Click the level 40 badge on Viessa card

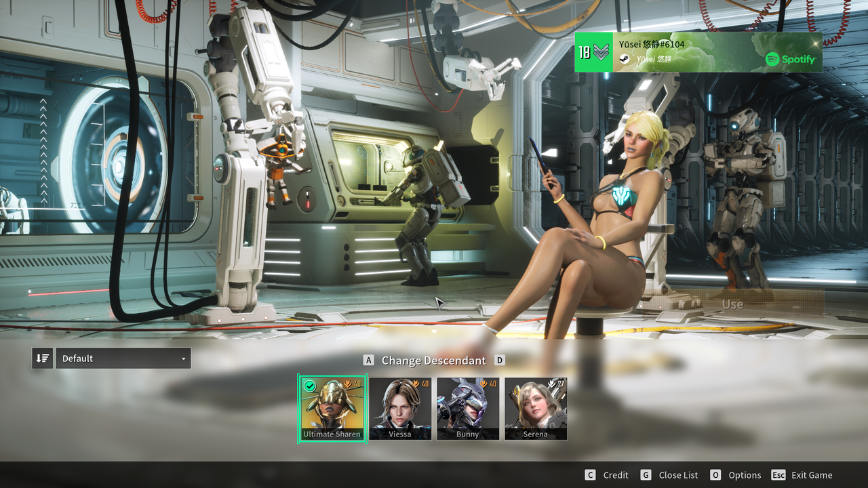420,384
